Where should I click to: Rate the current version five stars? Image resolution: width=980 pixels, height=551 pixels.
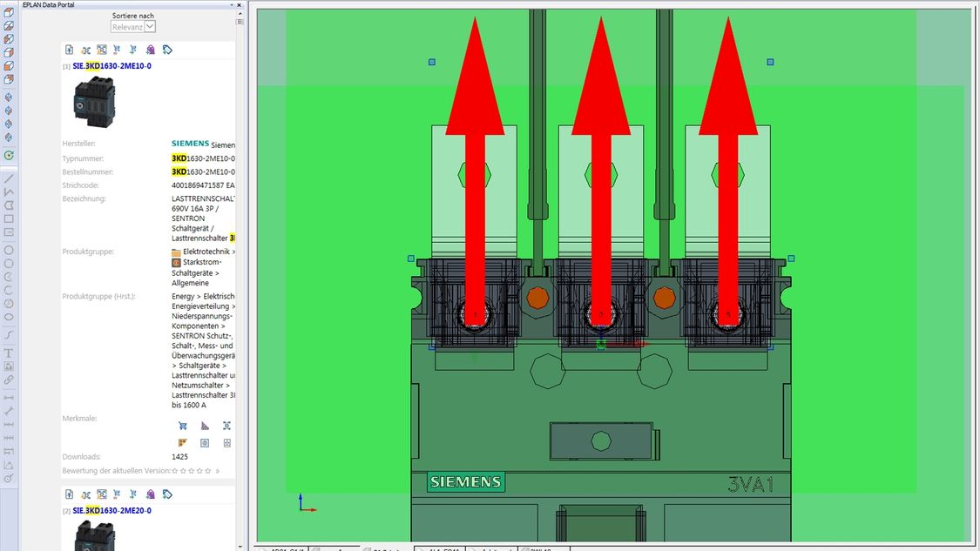[208, 471]
